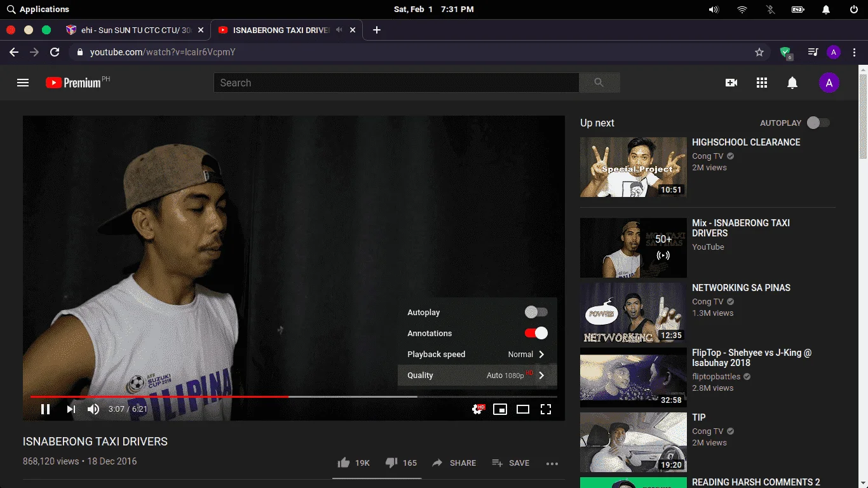Image resolution: width=868 pixels, height=488 pixels.
Task: Open a new browser tab
Action: [377, 30]
